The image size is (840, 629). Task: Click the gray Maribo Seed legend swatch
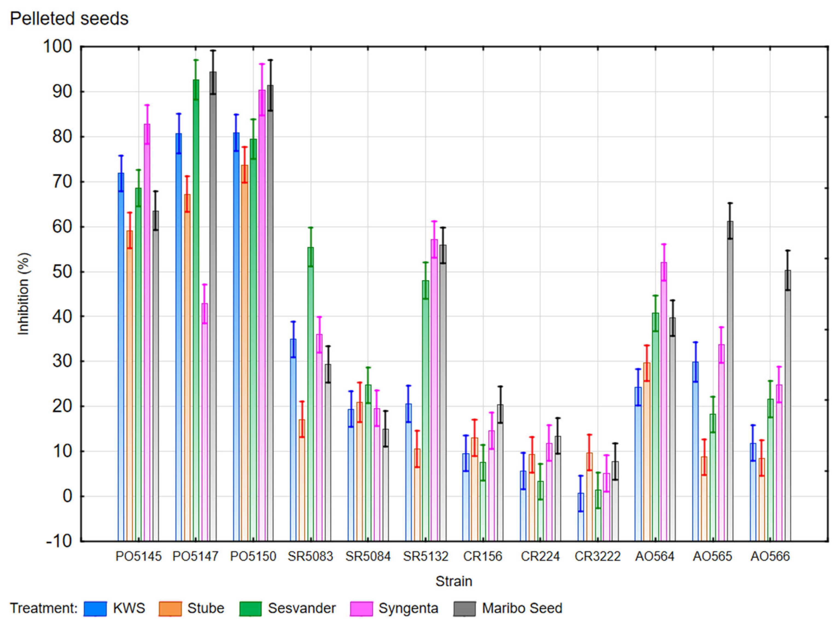click(x=464, y=608)
